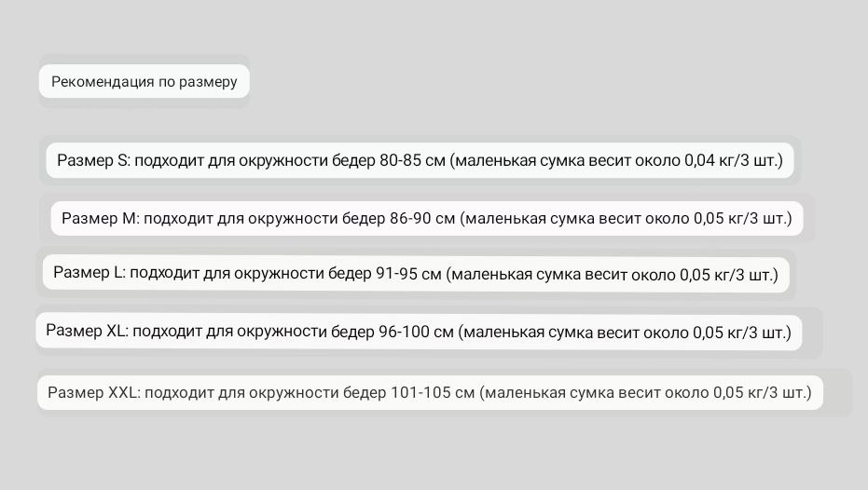Select the 'Размер S' recommendation row
This screenshot has width=868, height=490.
(420, 160)
